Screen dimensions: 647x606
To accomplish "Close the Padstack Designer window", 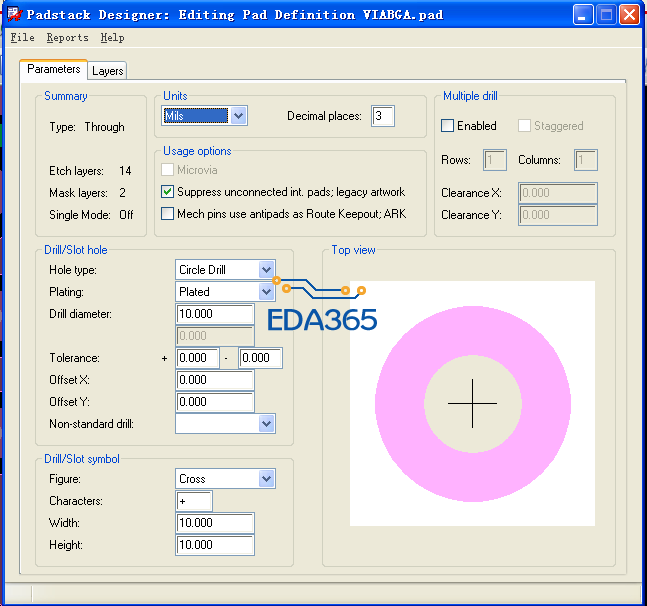I will tap(630, 15).
